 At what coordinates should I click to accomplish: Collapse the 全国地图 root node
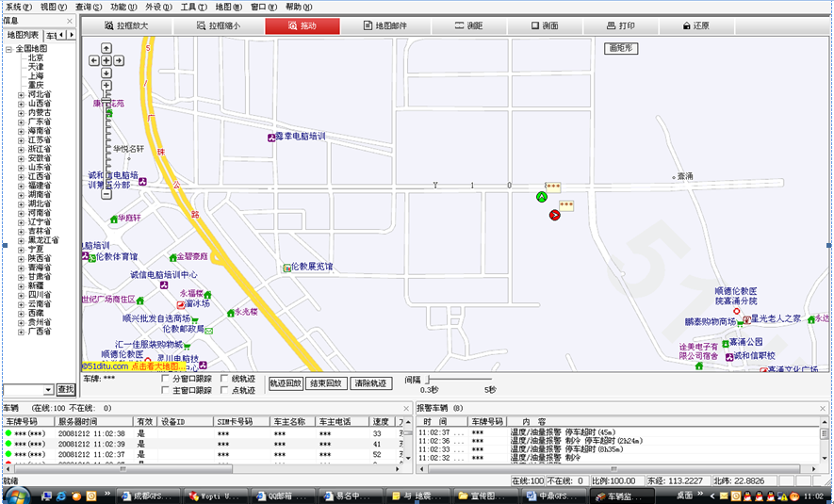[x=8, y=48]
